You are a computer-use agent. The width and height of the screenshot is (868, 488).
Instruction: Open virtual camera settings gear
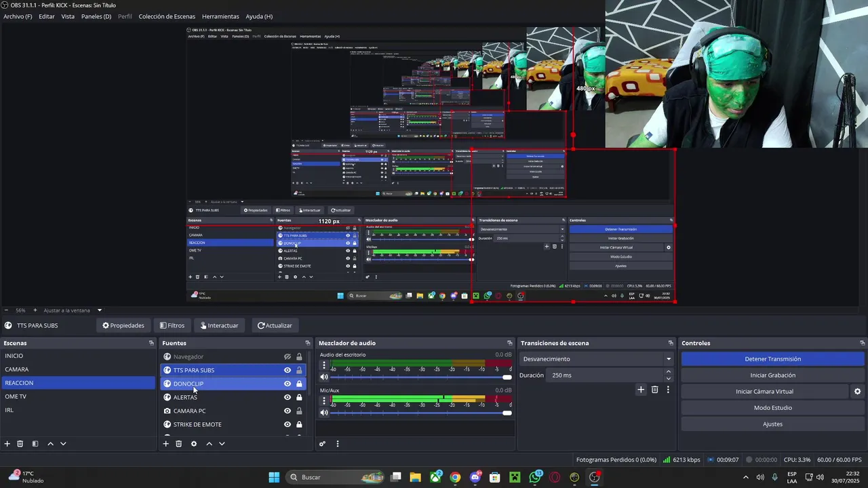tap(857, 392)
